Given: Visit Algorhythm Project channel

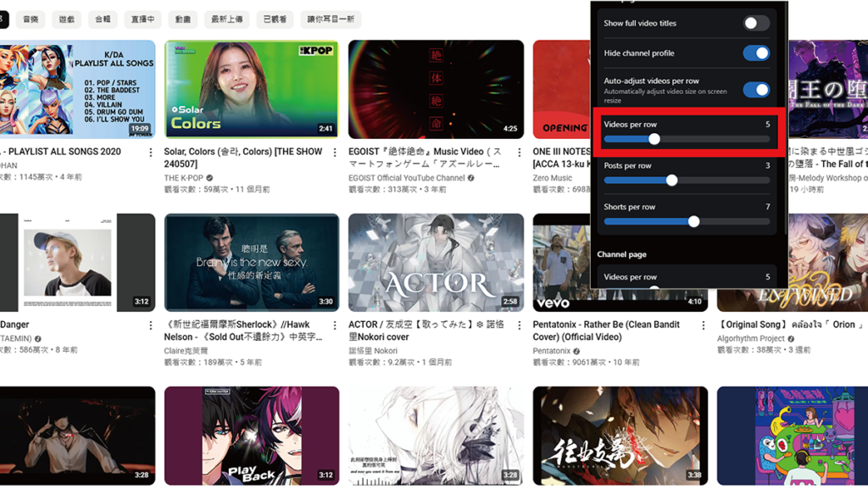Looking at the screenshot, I should [x=751, y=338].
